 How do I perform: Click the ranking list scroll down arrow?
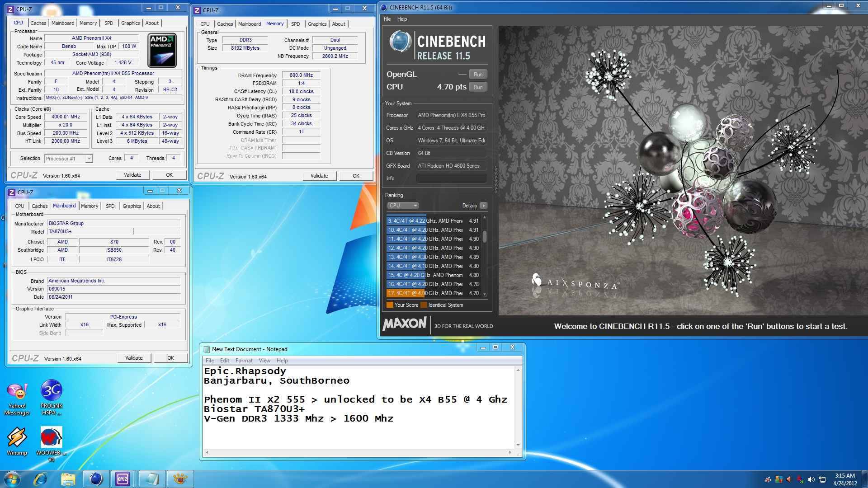485,294
